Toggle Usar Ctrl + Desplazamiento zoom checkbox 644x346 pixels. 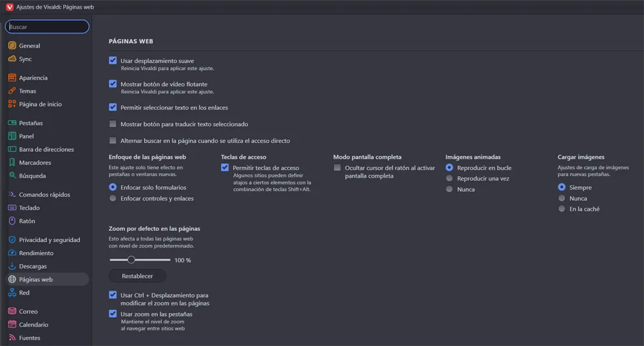coord(113,295)
